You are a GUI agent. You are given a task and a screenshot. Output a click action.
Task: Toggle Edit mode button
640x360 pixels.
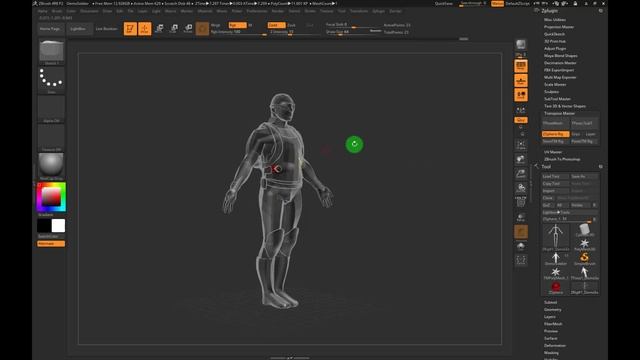(x=130, y=29)
